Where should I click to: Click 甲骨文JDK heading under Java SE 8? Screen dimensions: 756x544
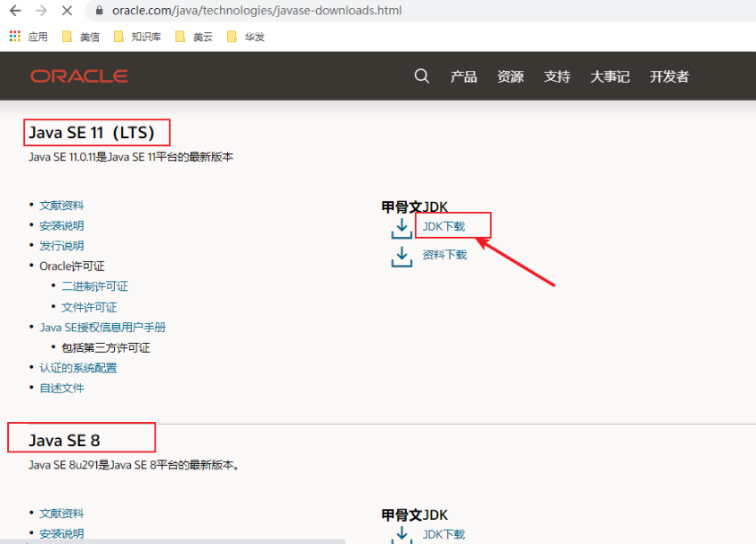[x=415, y=515]
